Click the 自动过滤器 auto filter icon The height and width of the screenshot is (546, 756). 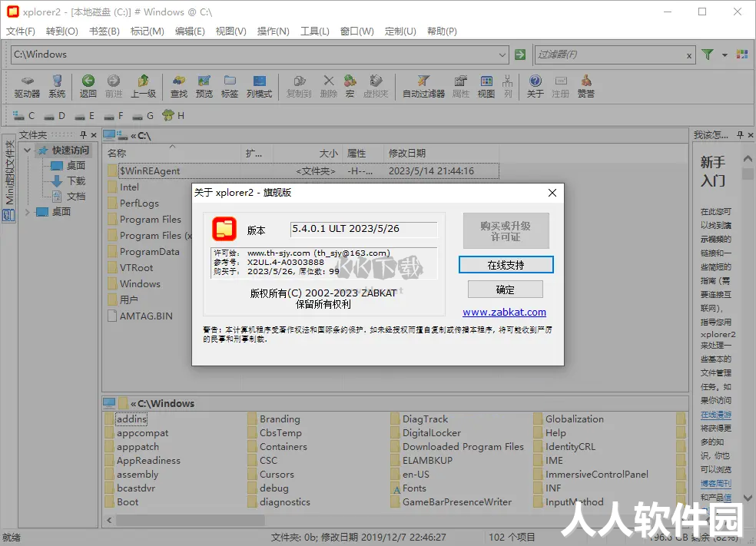[424, 86]
